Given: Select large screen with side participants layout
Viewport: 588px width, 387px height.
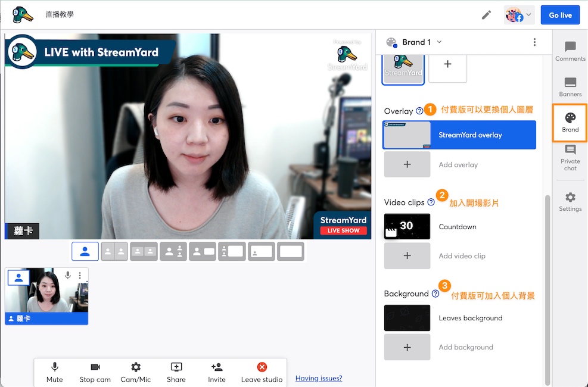Looking at the screenshot, I should pyautogui.click(x=232, y=251).
